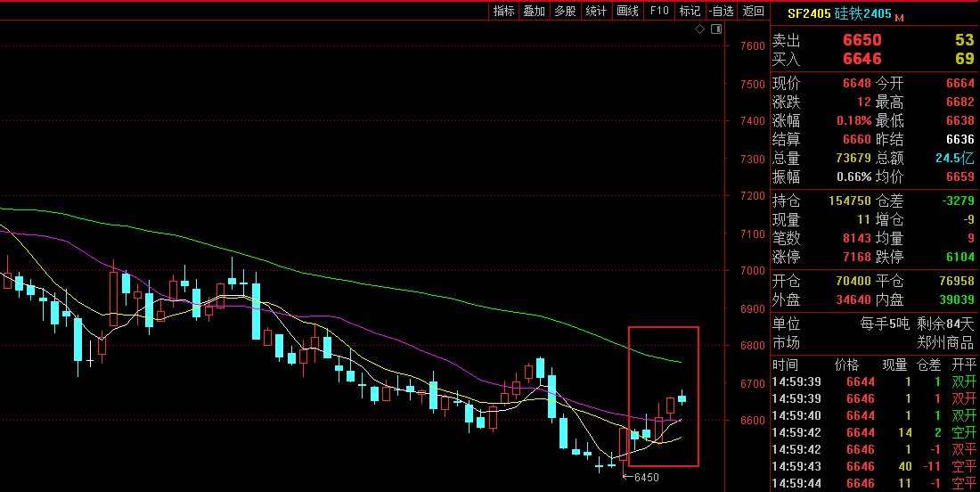Open the 标记 mark menu

tap(690, 11)
